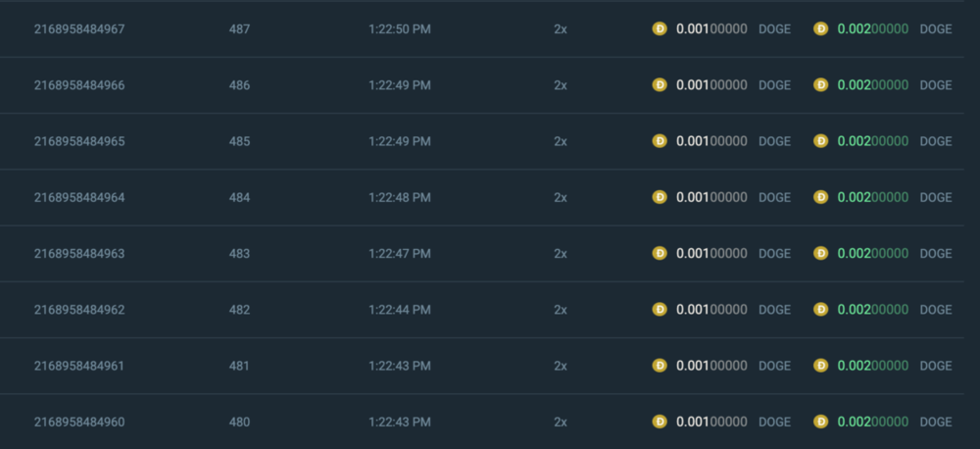Select the nonce number 481
980x449 pixels.
click(x=240, y=366)
